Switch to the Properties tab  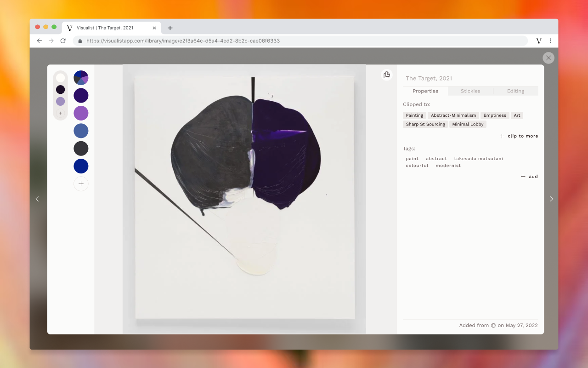[425, 91]
